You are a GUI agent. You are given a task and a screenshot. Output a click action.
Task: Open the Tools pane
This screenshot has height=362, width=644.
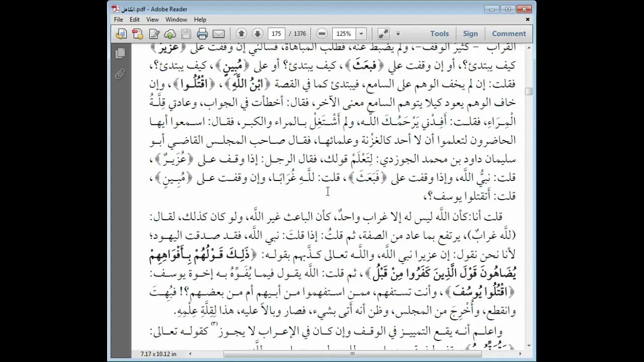[x=439, y=34]
